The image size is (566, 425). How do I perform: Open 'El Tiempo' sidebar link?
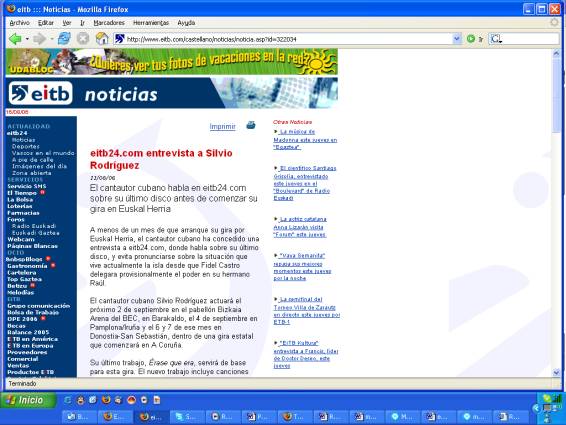pyautogui.click(x=22, y=193)
